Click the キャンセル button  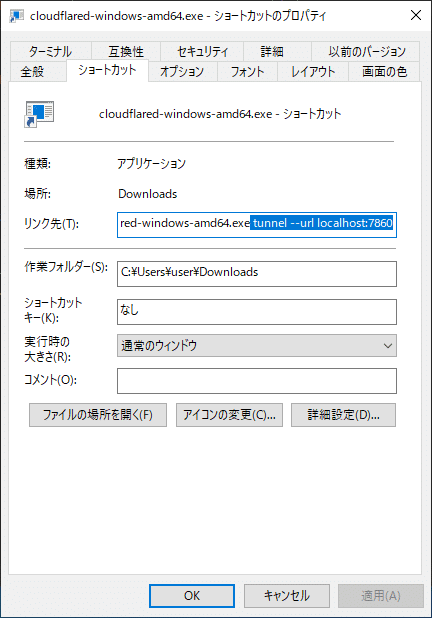tap(287, 596)
